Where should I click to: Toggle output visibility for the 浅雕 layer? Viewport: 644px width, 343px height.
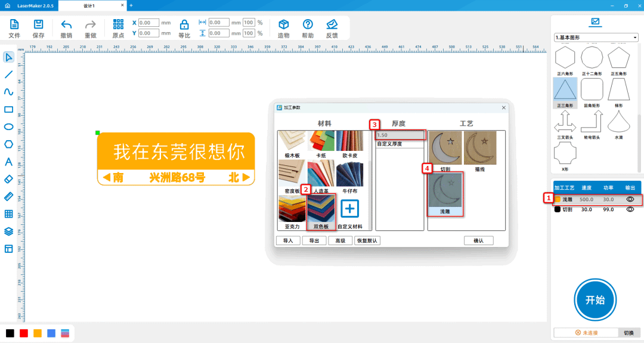629,199
